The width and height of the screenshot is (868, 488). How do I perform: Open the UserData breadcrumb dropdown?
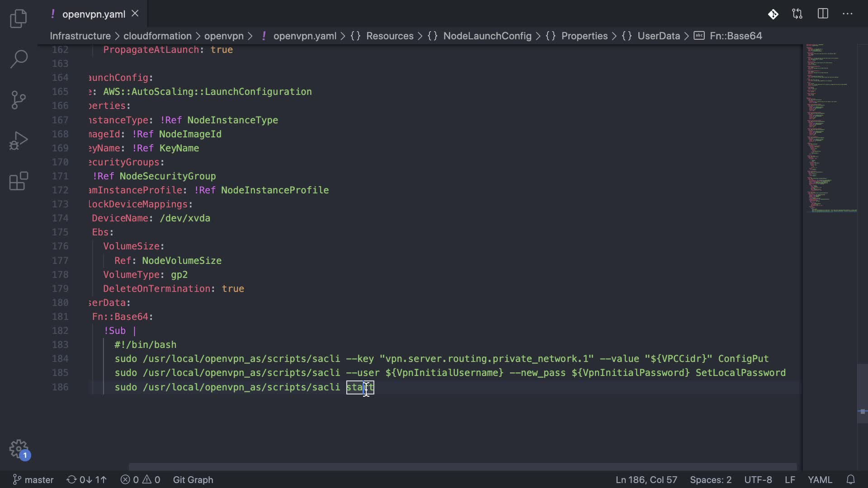coord(658,36)
